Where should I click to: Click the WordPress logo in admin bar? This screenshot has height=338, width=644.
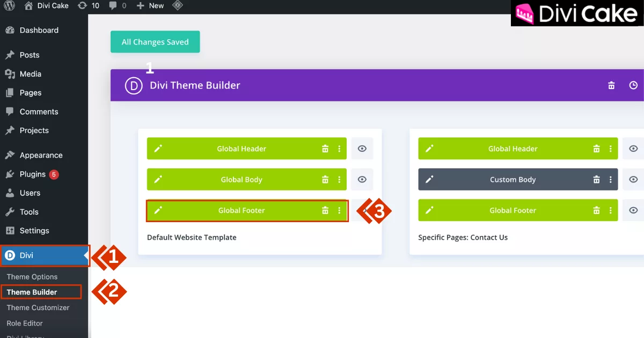click(x=10, y=6)
